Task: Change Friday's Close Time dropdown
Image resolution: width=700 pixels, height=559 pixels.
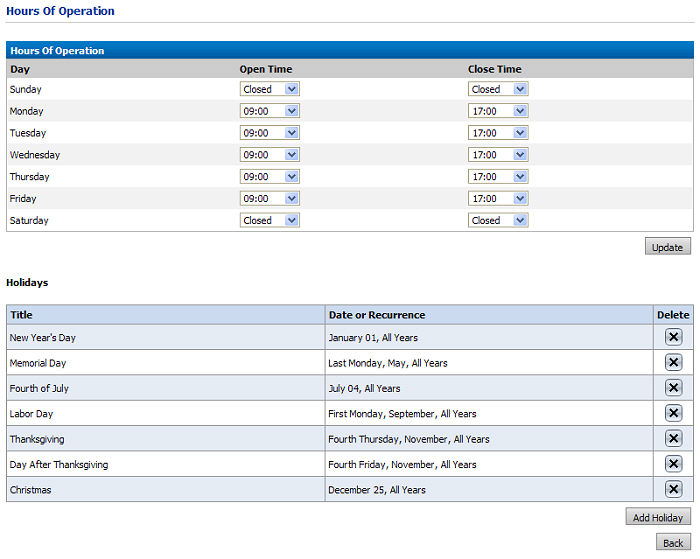Action: click(x=498, y=198)
